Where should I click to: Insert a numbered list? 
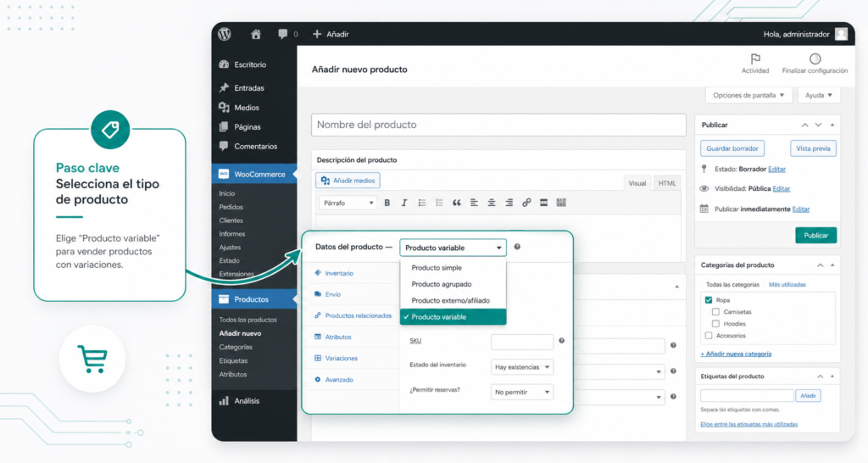(x=439, y=203)
